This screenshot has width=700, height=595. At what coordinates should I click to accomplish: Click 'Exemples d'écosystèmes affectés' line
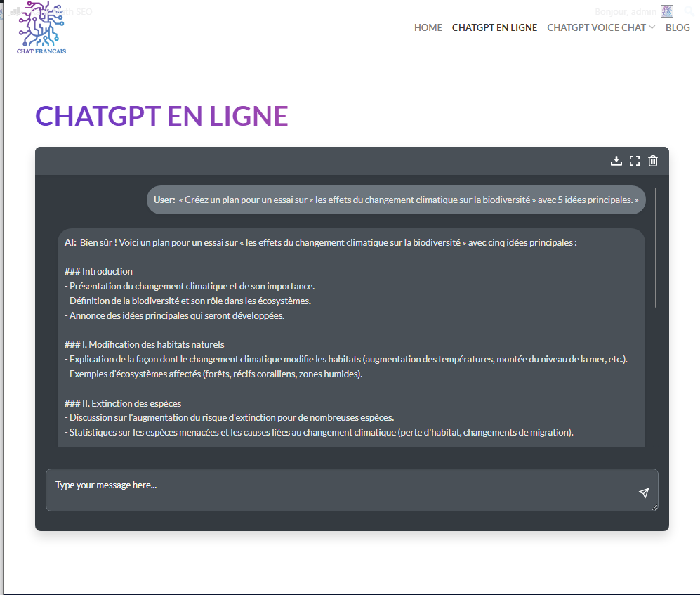(x=213, y=374)
